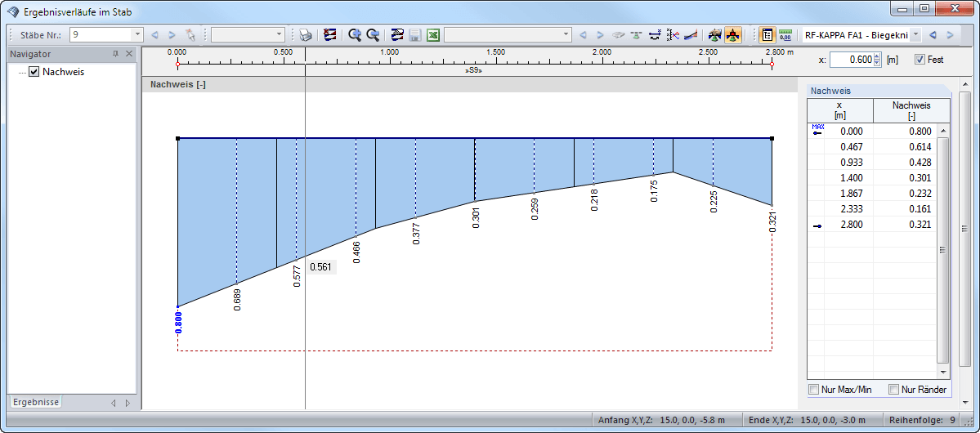Click the x [m] column header in the table
This screenshot has width=980, height=433.
tap(840, 110)
